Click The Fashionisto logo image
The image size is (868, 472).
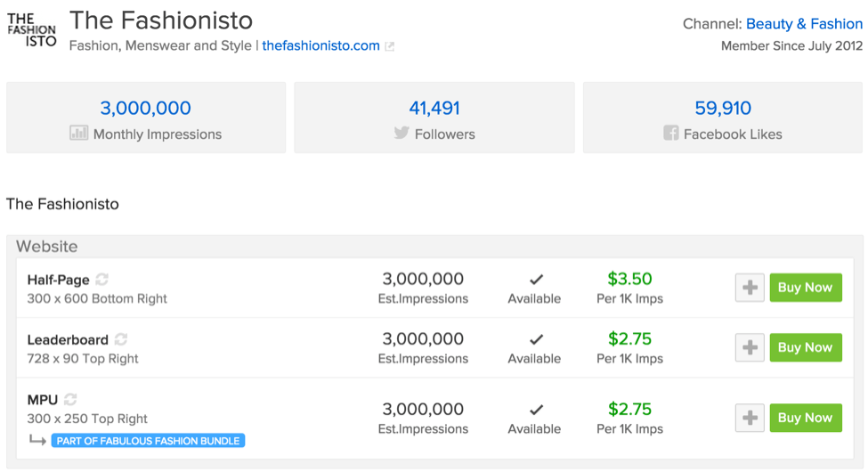(x=31, y=30)
